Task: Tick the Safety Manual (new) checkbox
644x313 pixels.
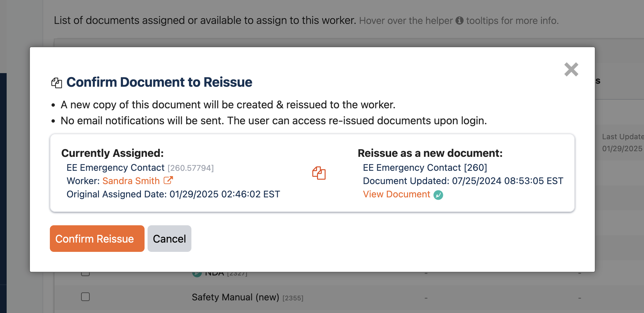Action: point(85,297)
